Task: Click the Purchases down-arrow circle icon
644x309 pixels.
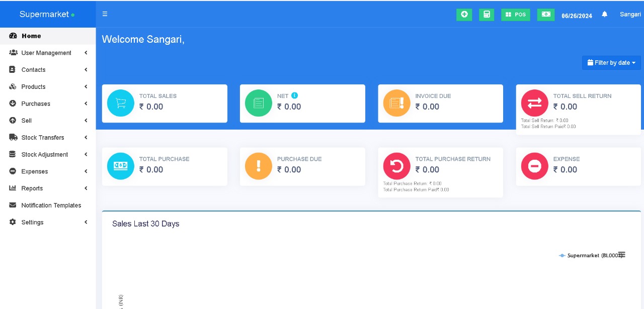Action: pyautogui.click(x=13, y=104)
